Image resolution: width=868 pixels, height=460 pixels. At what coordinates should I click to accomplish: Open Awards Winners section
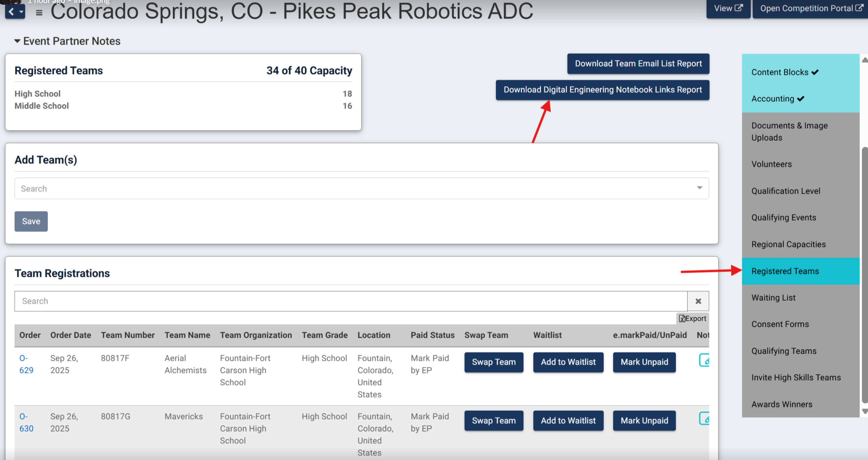(x=801, y=404)
